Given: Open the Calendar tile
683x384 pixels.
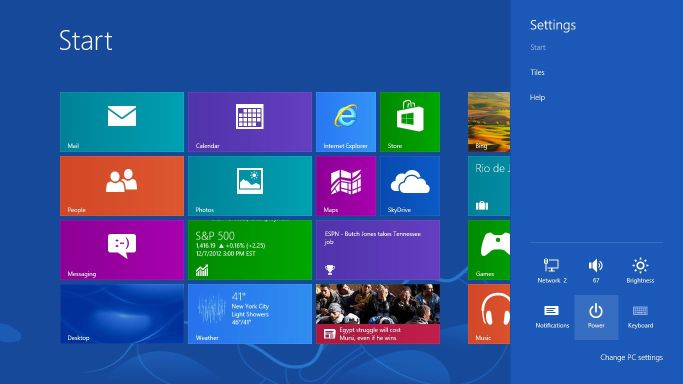Looking at the screenshot, I should [250, 122].
